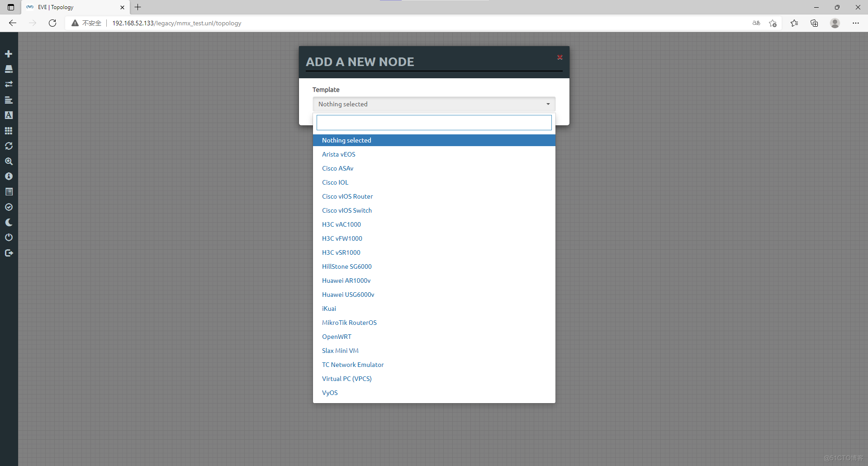Choose Cisco vIOS Router template
Viewport: 868px width, 466px height.
[434, 196]
